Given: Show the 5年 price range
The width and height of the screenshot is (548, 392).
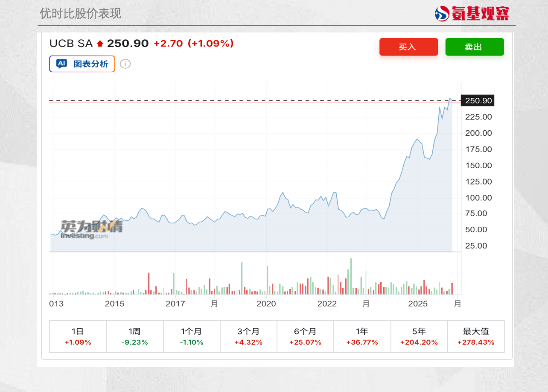Looking at the screenshot, I should coord(419,336).
